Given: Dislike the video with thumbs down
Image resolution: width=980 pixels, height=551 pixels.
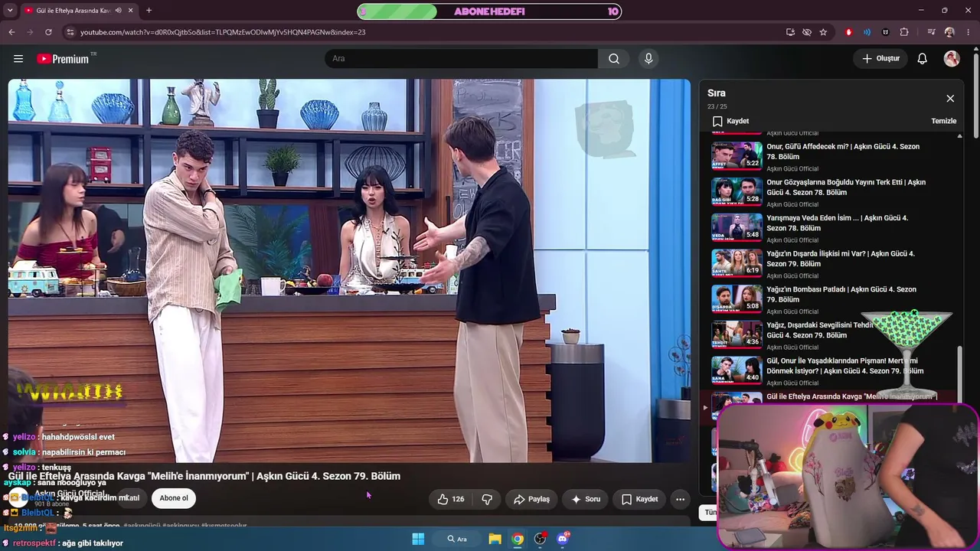Looking at the screenshot, I should [x=487, y=499].
